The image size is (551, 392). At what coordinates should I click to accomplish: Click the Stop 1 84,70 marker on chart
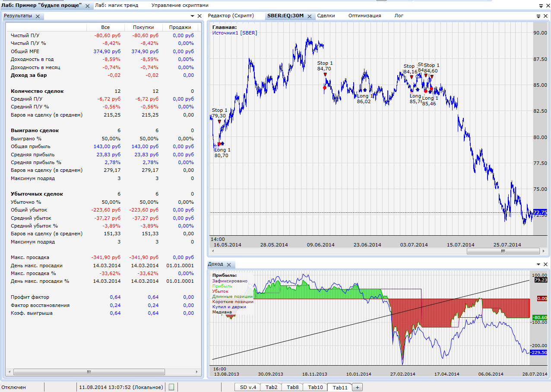(x=325, y=74)
